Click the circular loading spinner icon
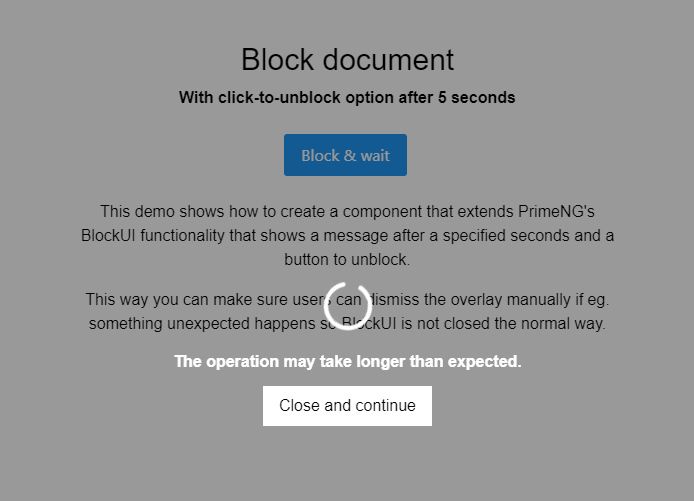The image size is (694, 501). [347, 306]
